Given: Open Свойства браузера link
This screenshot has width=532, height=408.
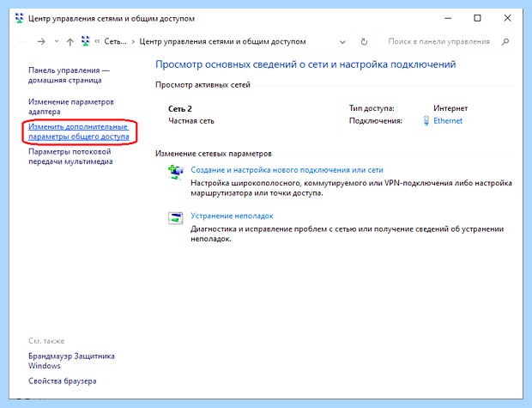Looking at the screenshot, I should click(63, 381).
